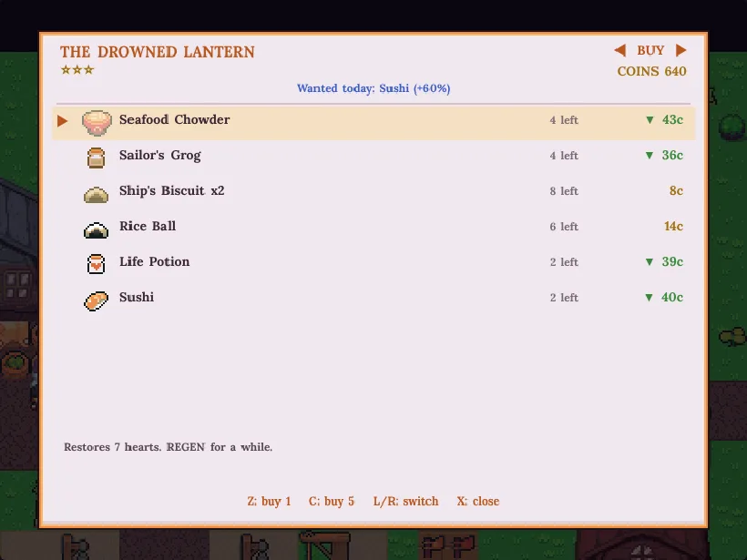747x560 pixels.
Task: Click the Life Potion bottle icon
Action: point(96,264)
